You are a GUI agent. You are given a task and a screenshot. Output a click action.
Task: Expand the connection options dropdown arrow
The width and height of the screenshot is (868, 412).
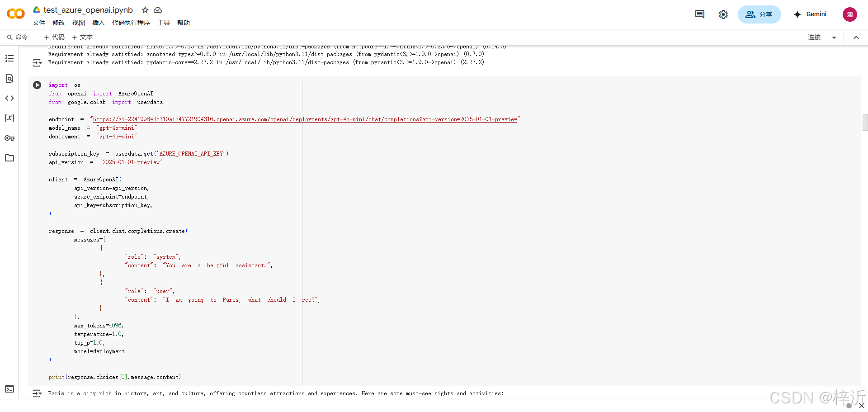[x=834, y=38]
